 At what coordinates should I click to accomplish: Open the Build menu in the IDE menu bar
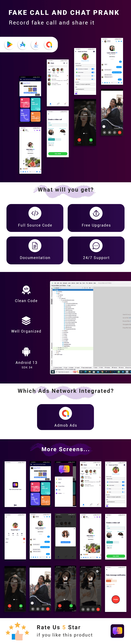pos(77,283)
